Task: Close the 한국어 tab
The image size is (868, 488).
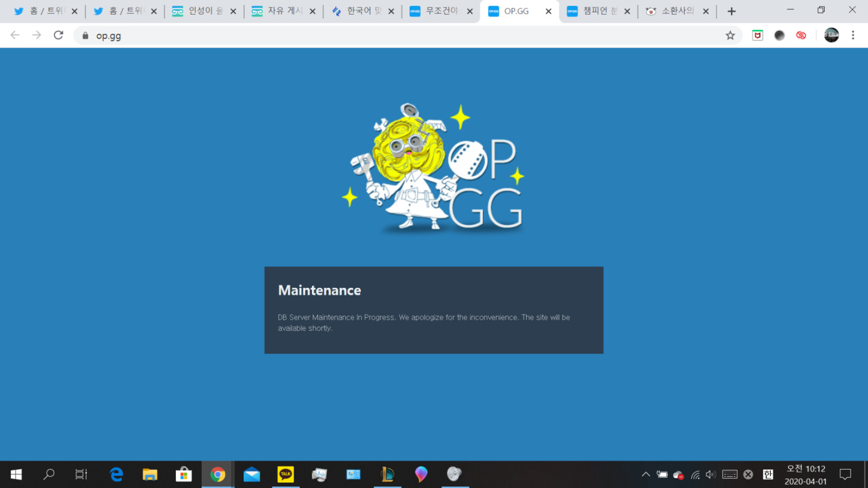Action: (391, 11)
